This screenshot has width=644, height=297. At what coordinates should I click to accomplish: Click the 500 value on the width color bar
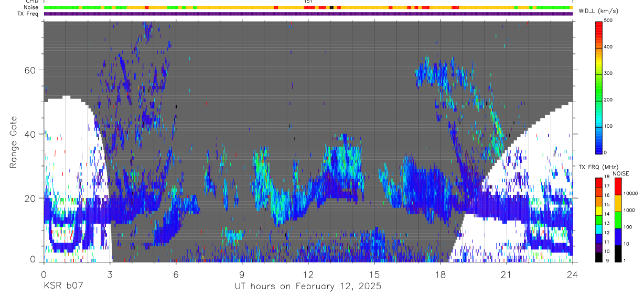click(x=608, y=20)
